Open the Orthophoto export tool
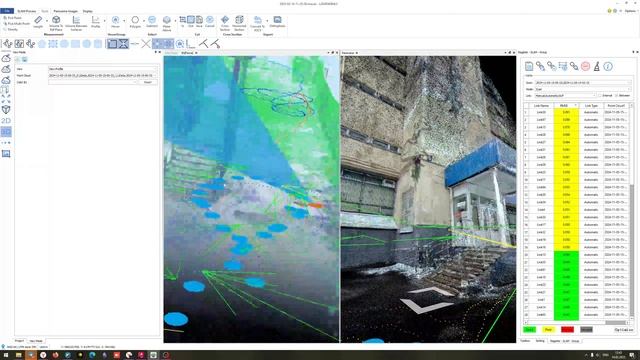 point(277,22)
